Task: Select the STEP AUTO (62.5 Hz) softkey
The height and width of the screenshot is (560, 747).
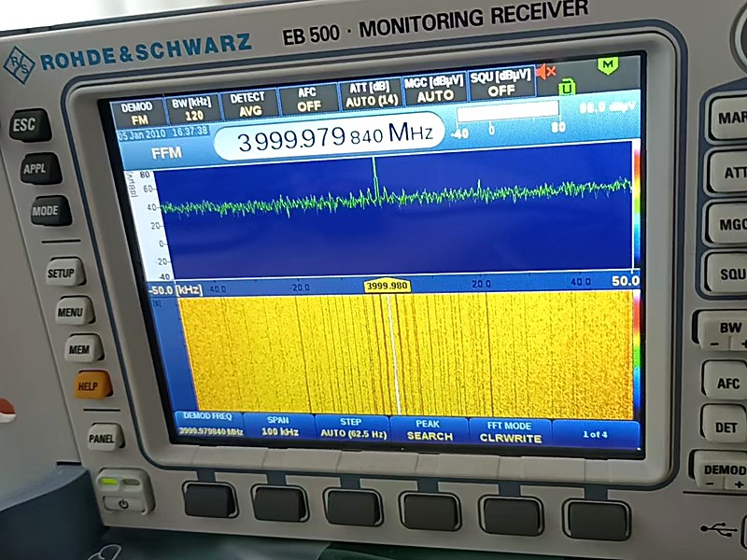Action: pyautogui.click(x=352, y=427)
